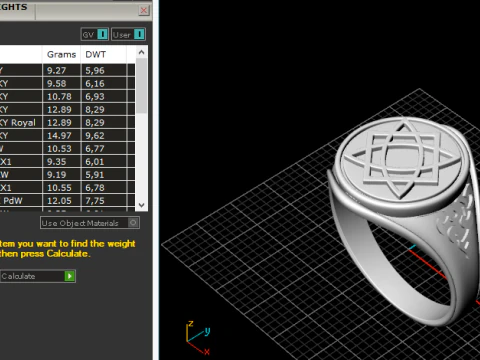
Task: Click the green play arrow on Calculate
Action: click(x=69, y=276)
